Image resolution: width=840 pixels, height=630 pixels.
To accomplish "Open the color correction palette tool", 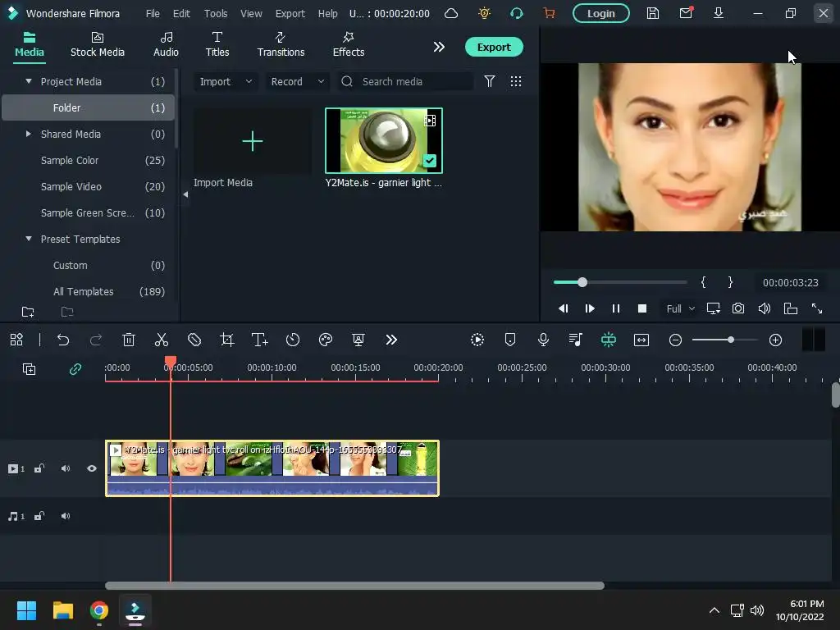I will point(326,340).
